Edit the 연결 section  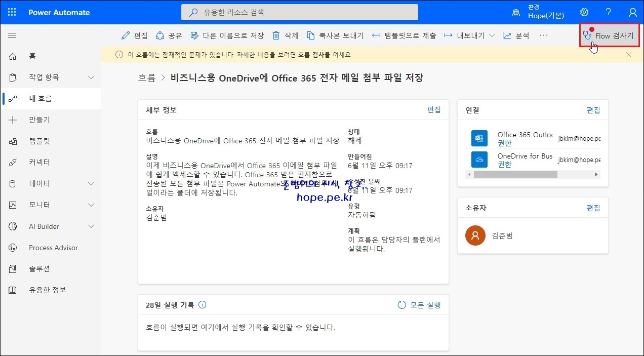tap(593, 110)
